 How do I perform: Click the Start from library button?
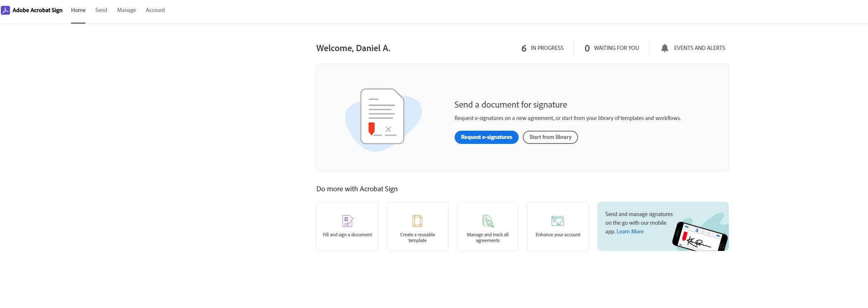click(x=550, y=137)
